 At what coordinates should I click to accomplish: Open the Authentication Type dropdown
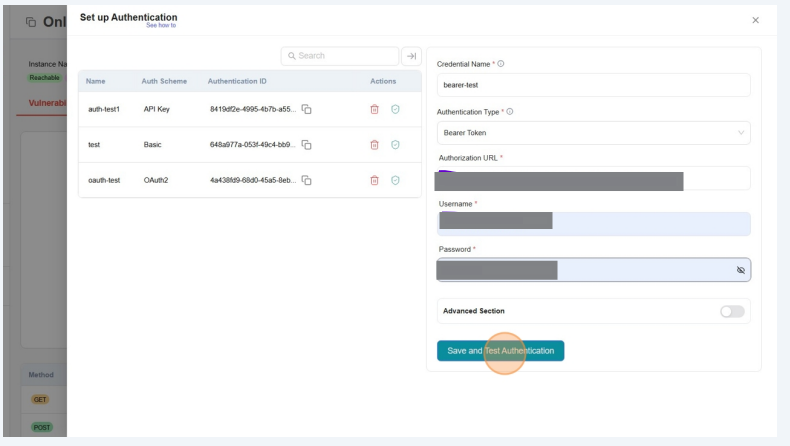click(593, 133)
